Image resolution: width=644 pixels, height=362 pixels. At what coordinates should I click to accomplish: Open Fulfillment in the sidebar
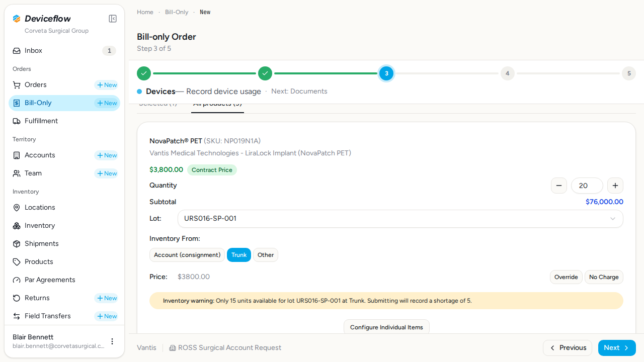[64, 121]
